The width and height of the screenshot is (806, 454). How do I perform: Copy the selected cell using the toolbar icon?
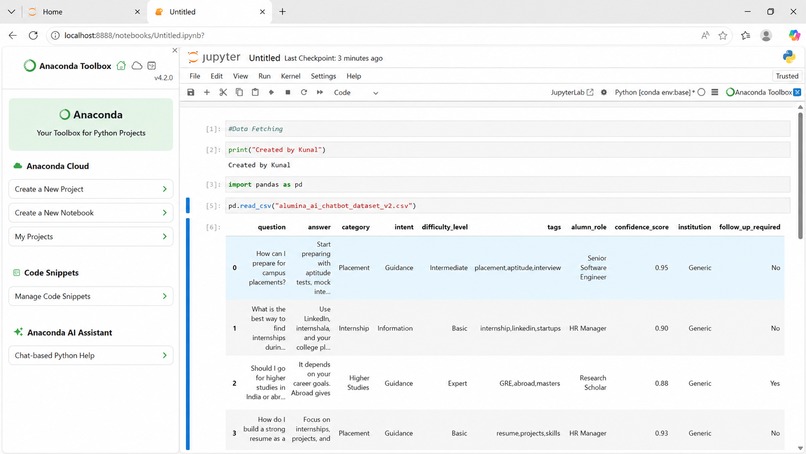tap(239, 93)
